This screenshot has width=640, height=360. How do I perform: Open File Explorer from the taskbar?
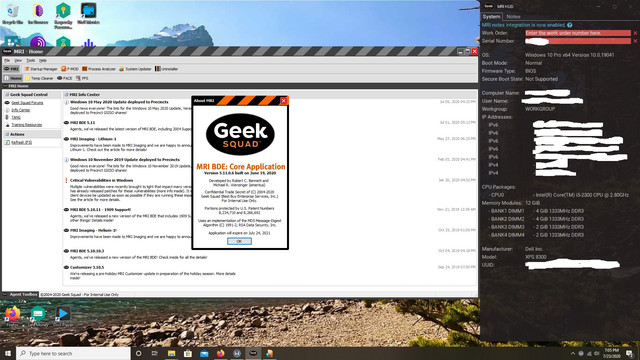click(171, 353)
